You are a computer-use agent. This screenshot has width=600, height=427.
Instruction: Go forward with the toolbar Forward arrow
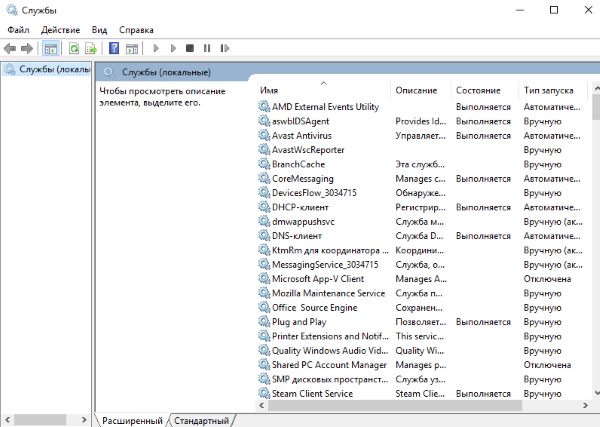pos(27,49)
